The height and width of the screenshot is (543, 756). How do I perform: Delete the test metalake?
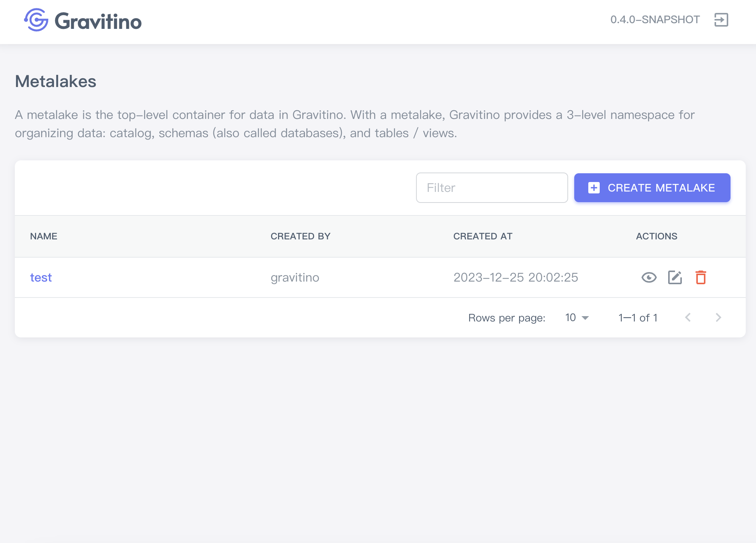[700, 277]
